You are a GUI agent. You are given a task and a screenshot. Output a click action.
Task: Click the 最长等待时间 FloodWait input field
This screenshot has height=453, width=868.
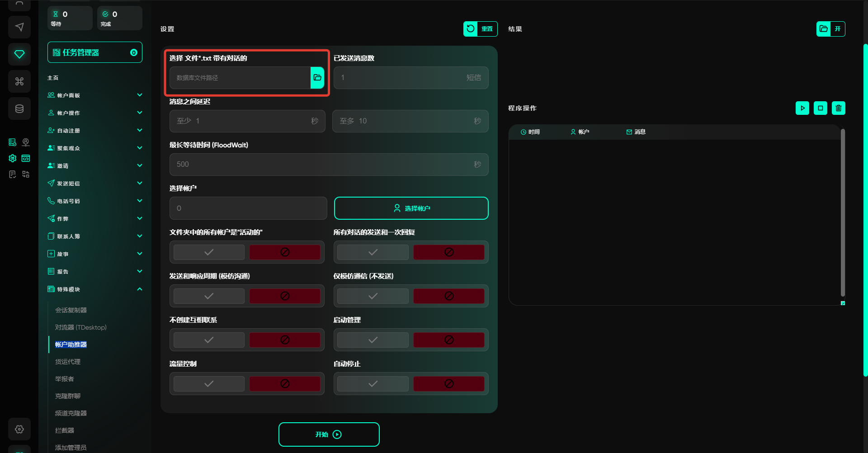321,165
